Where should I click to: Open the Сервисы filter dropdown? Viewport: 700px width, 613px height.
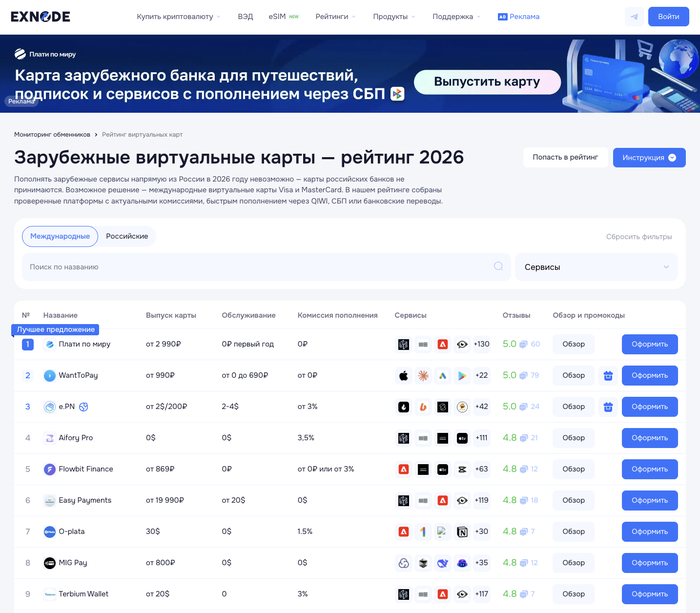coord(596,267)
